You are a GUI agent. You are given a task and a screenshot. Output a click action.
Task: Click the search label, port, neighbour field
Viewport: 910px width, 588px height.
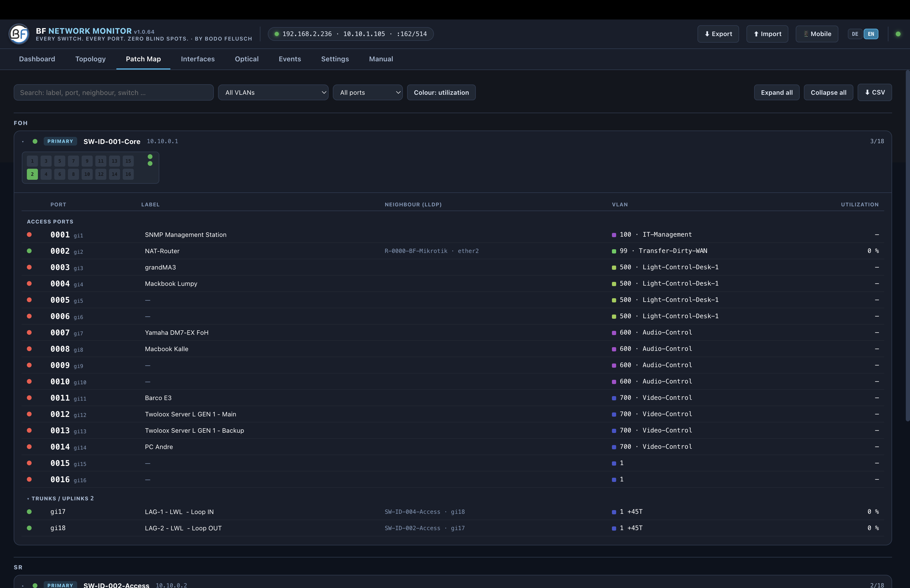[x=113, y=92]
